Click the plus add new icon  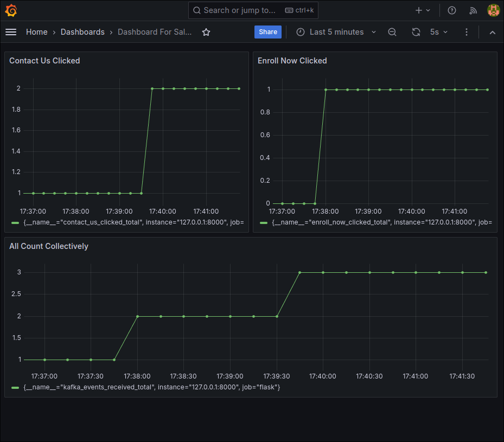pos(418,11)
